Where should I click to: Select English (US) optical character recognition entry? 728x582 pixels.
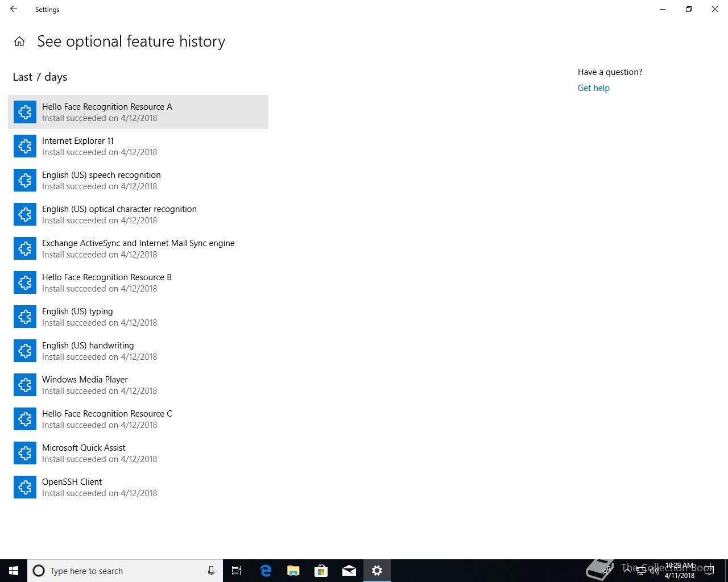coord(138,214)
